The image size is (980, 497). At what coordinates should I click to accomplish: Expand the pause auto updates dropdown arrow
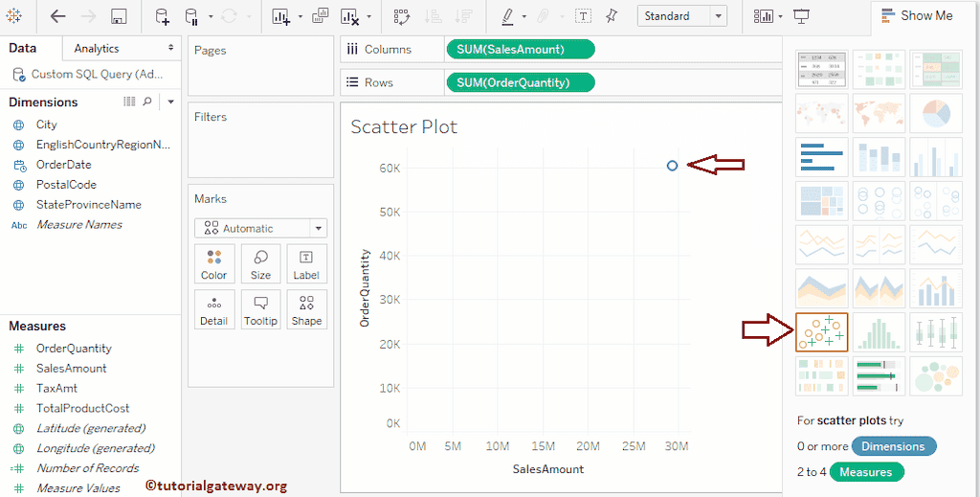coord(212,17)
